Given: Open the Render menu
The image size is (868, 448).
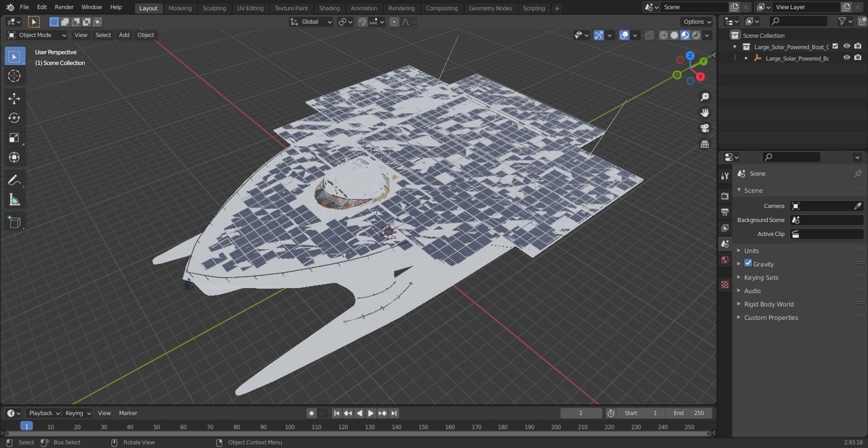Looking at the screenshot, I should pos(64,7).
